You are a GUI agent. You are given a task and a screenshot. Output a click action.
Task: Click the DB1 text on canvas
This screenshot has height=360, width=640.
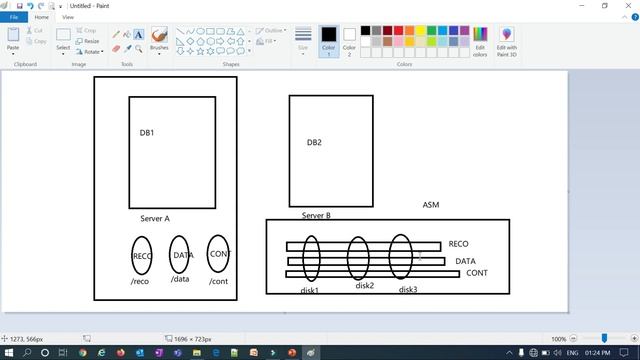click(147, 133)
